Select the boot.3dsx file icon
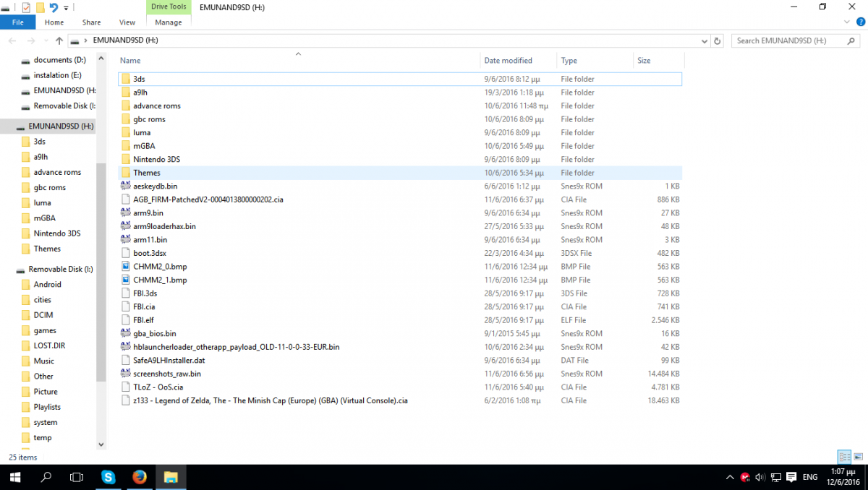This screenshot has height=490, width=868. click(126, 253)
